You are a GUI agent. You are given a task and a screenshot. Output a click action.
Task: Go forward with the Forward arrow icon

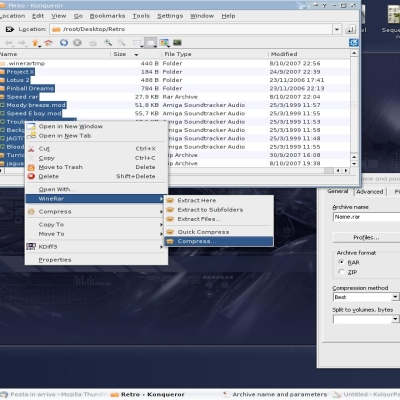[x=22, y=43]
